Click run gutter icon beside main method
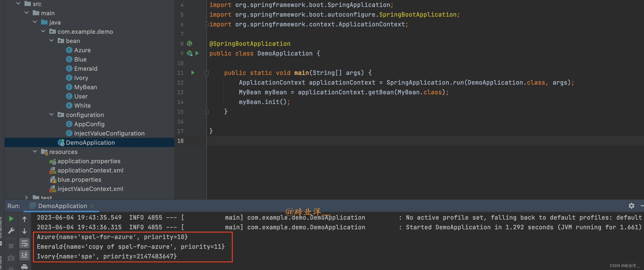The height and width of the screenshot is (270, 644). click(193, 73)
